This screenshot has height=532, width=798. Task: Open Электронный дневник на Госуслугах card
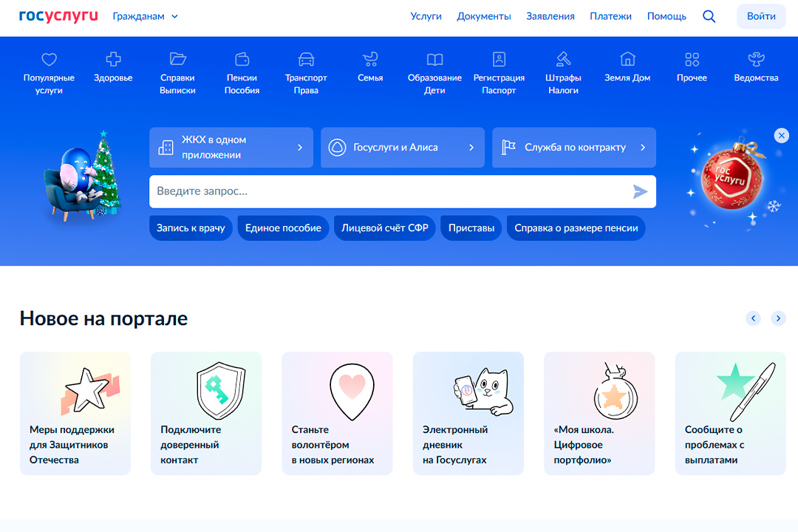coord(468,413)
